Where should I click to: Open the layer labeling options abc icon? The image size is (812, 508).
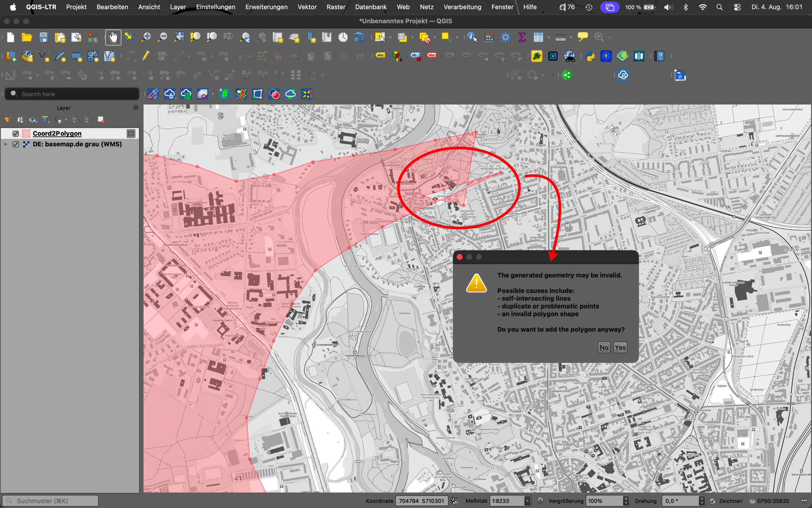pyautogui.click(x=380, y=56)
